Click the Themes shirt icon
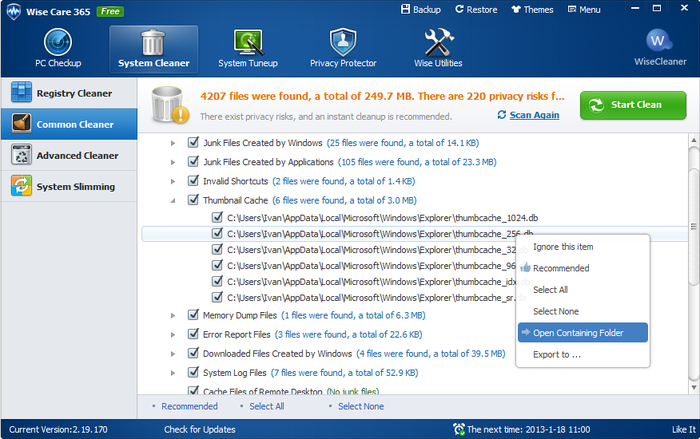The width and height of the screenshot is (700, 439). (x=516, y=9)
